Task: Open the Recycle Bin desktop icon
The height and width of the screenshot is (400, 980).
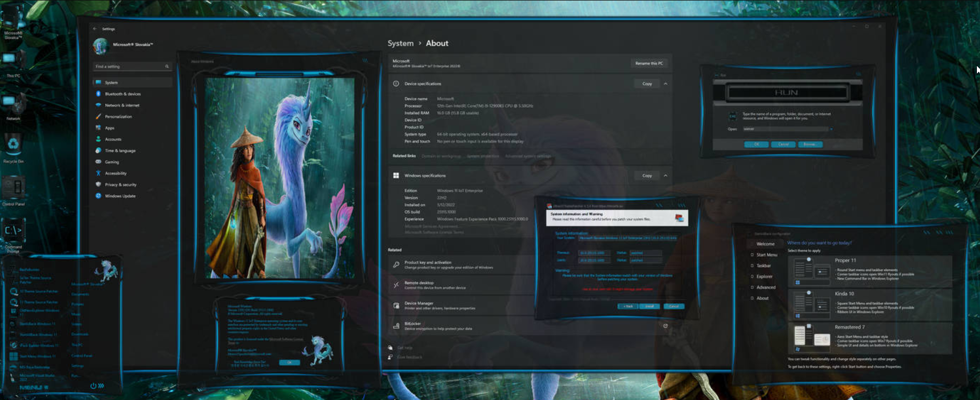Action: 13,147
